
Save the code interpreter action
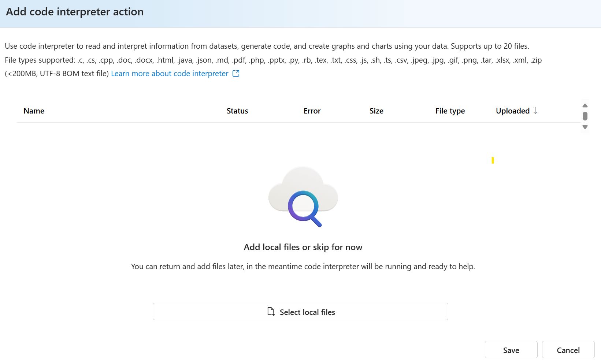tap(511, 350)
